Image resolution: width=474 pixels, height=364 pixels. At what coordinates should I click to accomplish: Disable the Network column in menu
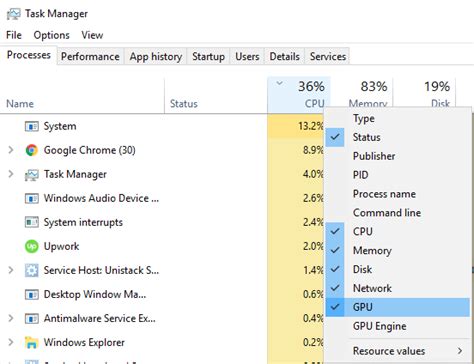(397, 288)
